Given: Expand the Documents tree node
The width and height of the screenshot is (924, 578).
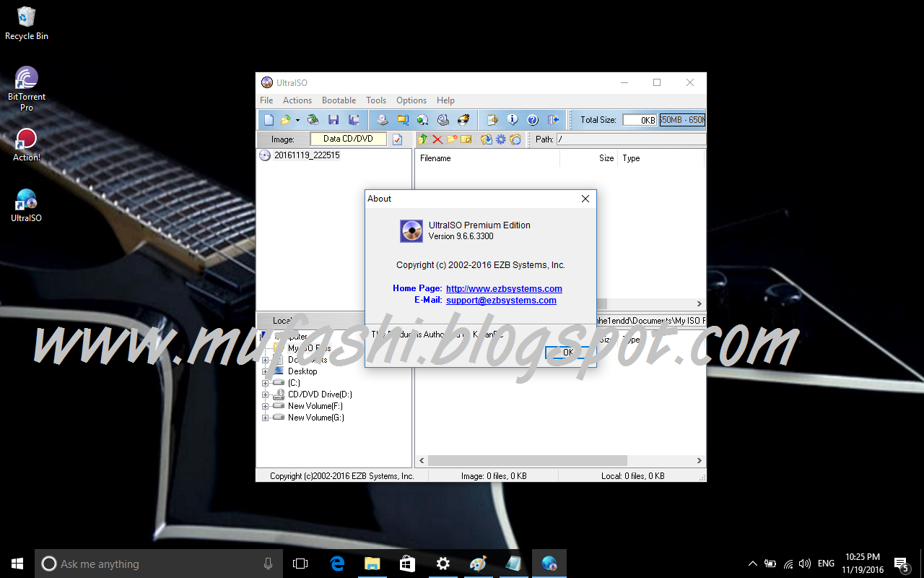Looking at the screenshot, I should [x=265, y=360].
